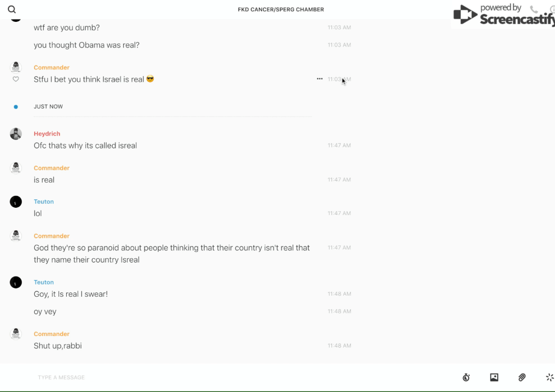Click the picture upload icon

(494, 377)
